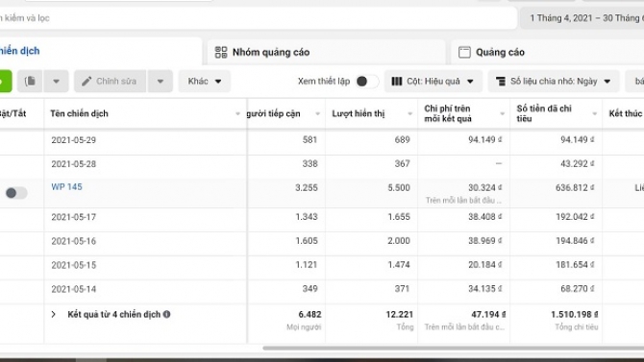Open the Khác dropdown menu
The image size is (644, 362).
205,82
